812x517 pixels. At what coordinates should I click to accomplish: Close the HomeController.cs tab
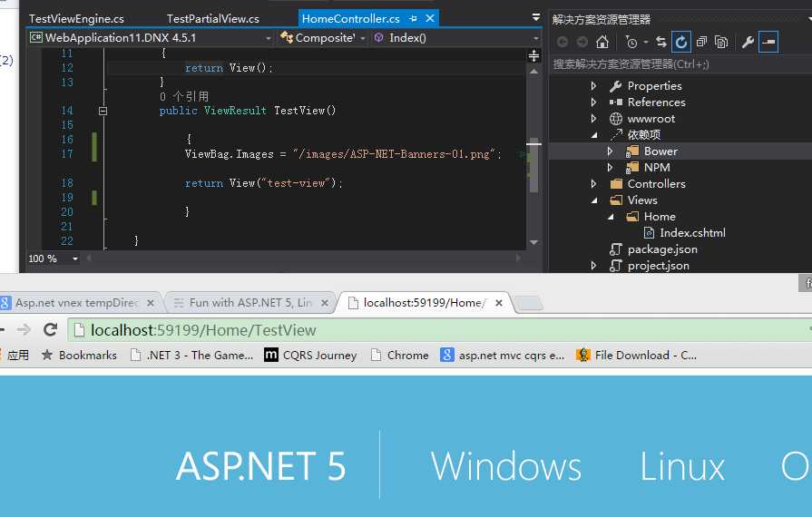coord(430,19)
